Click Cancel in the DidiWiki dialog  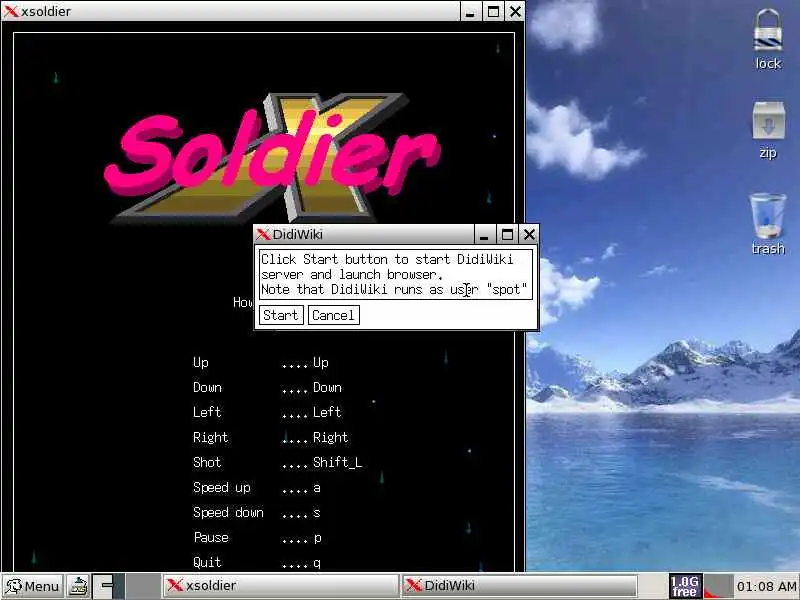click(333, 315)
